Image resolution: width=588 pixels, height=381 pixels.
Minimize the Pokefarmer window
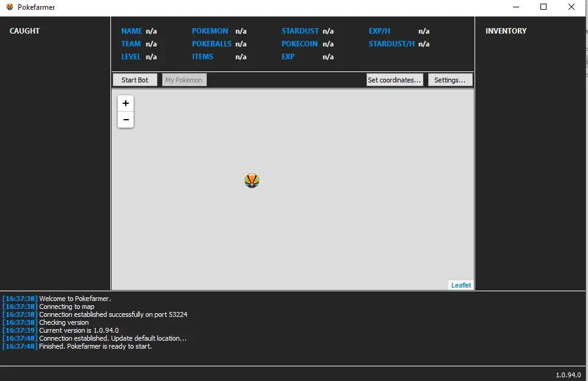[515, 7]
